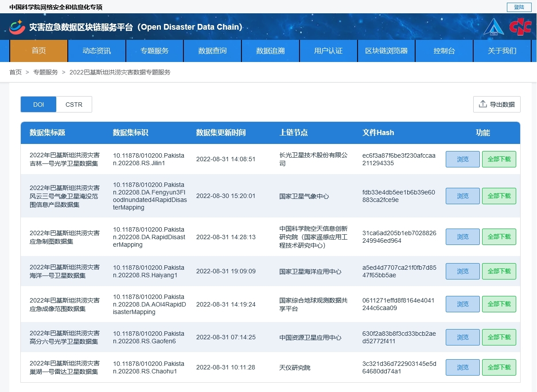Screen dimensions: 537x392
Task: Navigate to 数据追溯 menu item
Action: (x=270, y=51)
